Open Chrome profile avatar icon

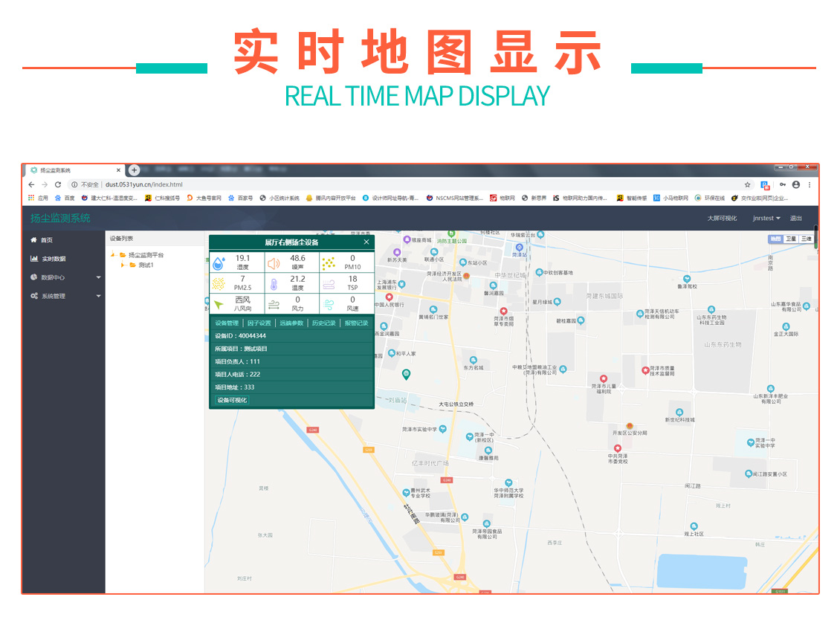tap(796, 184)
